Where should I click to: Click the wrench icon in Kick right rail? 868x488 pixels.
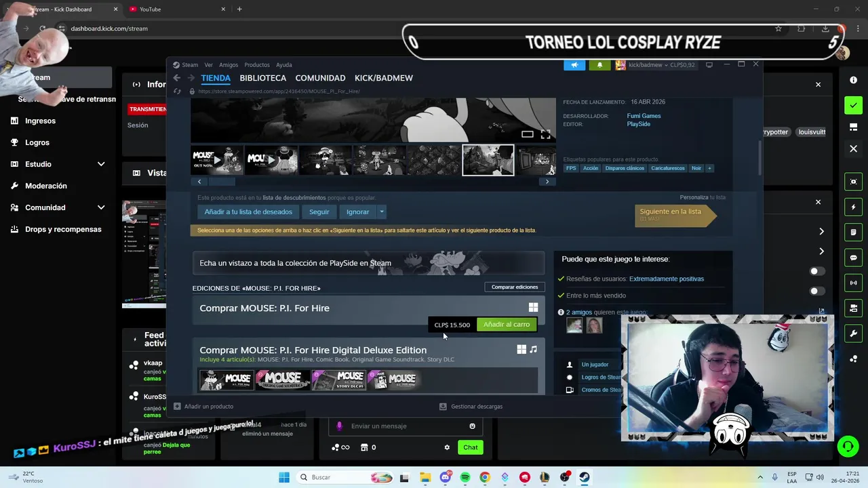853,333
